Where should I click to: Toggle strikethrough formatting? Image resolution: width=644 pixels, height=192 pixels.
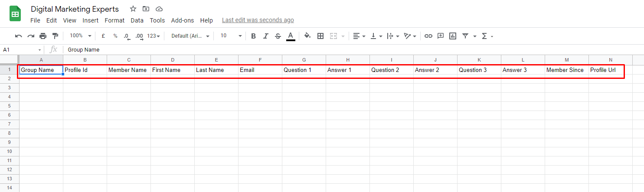[x=278, y=36]
